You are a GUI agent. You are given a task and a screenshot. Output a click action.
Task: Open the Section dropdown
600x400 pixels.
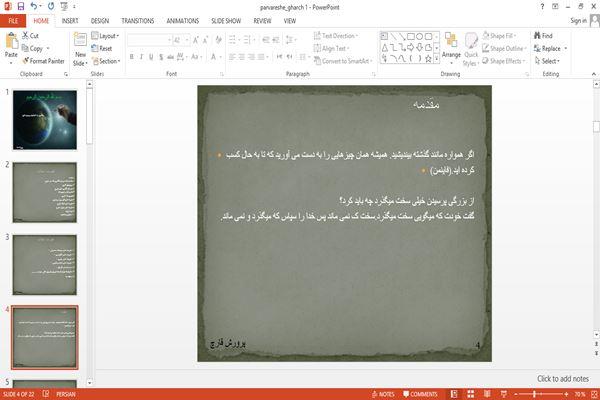[x=106, y=61]
